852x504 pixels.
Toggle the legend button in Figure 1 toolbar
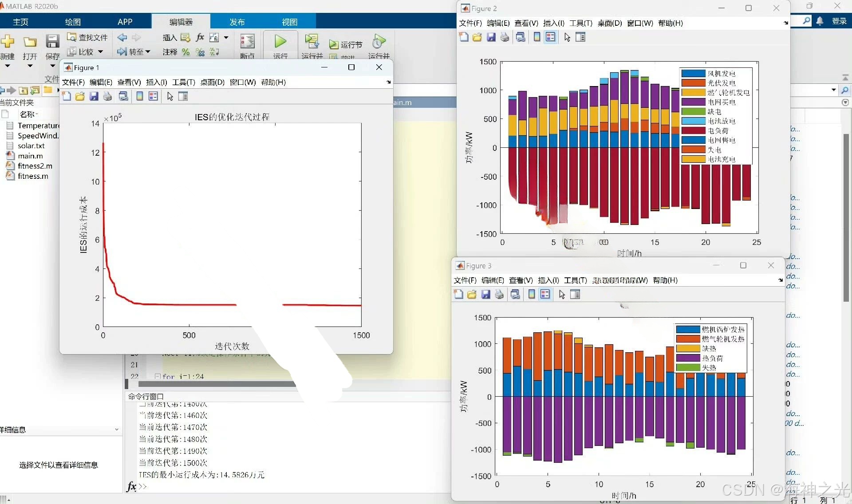tap(153, 96)
